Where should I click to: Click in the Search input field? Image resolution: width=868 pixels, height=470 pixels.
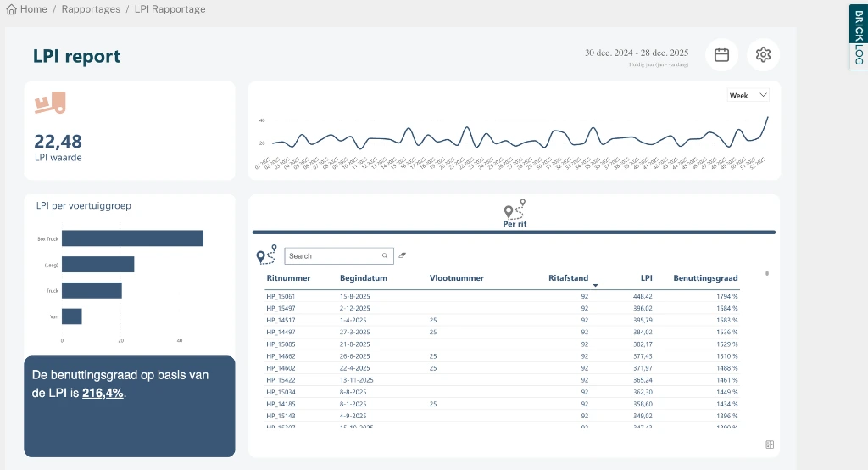[332, 255]
